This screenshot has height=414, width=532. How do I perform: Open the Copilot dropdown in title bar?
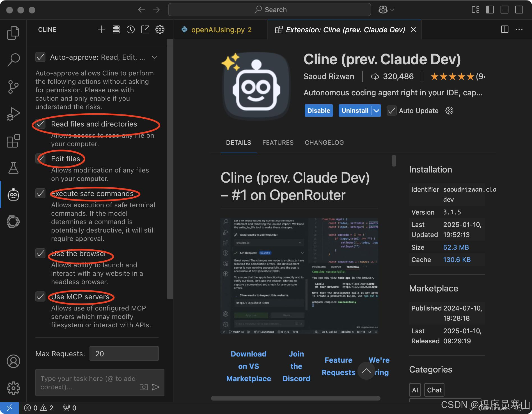coord(386,10)
